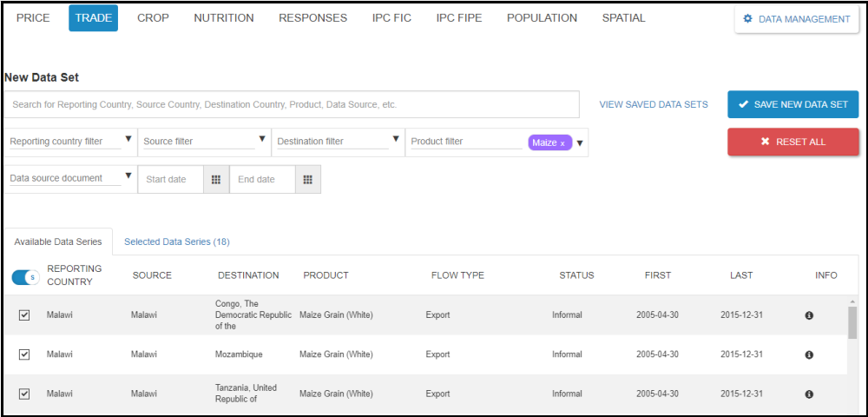This screenshot has height=417, width=868.
Task: Click info icon for Congo destination row
Action: (809, 315)
